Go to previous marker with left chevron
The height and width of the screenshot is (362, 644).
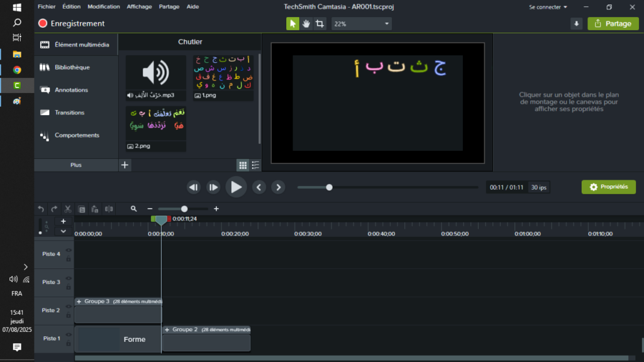258,187
